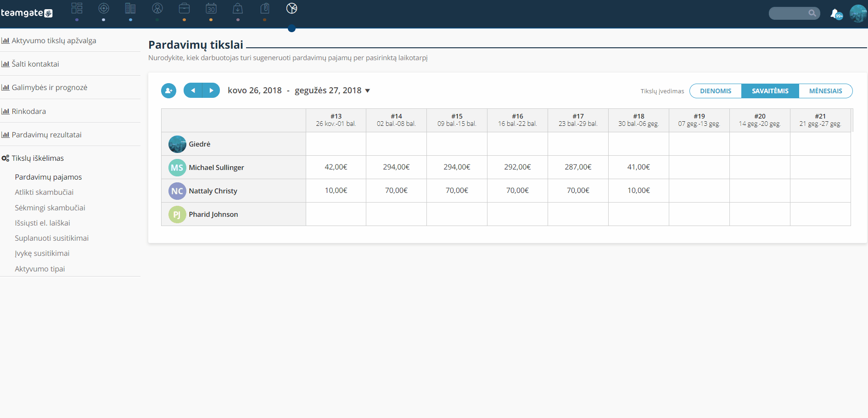Screen dimensions: 868x418
Task: Open the leads target icon in top navigation
Action: 104,8
